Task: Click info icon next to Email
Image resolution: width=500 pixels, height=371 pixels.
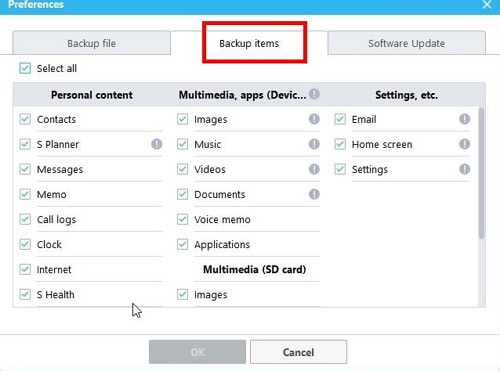Action: pos(464,119)
